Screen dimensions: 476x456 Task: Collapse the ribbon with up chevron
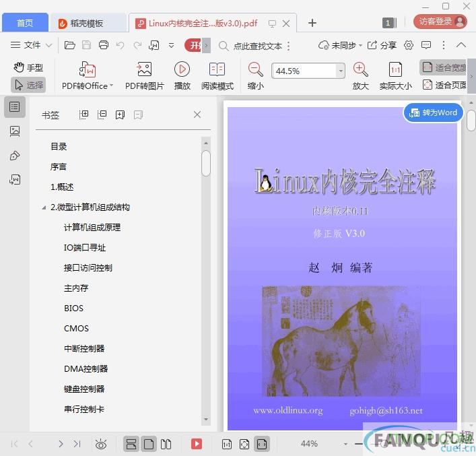click(x=461, y=45)
